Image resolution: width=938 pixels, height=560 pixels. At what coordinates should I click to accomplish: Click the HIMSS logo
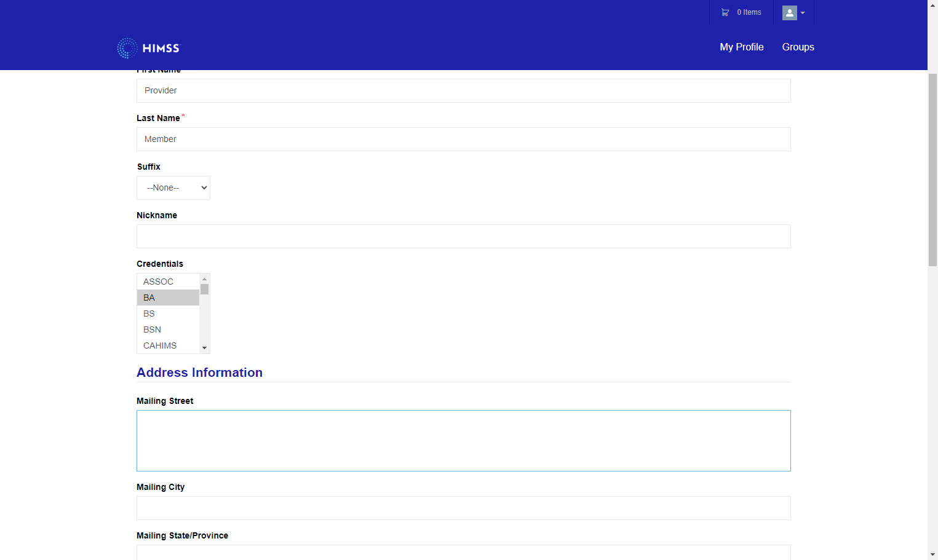148,48
